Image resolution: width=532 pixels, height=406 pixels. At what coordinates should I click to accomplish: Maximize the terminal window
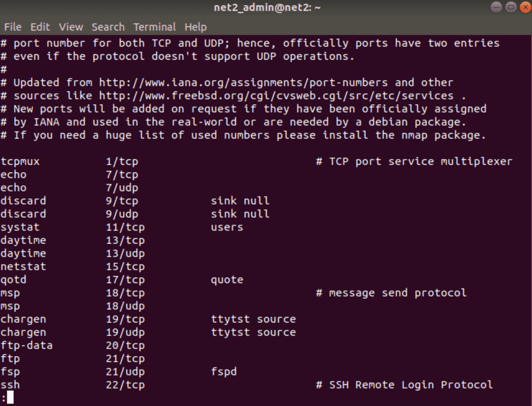coord(511,7)
